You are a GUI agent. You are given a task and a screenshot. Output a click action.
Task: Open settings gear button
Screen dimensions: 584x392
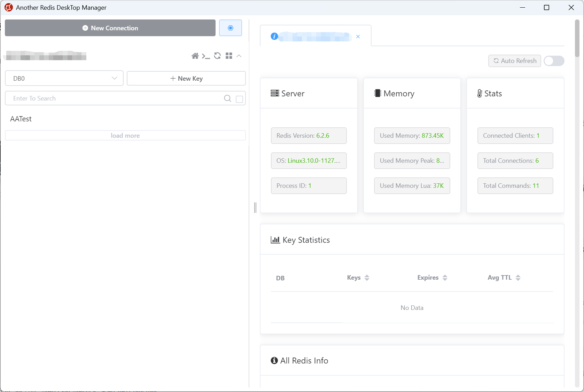(231, 28)
